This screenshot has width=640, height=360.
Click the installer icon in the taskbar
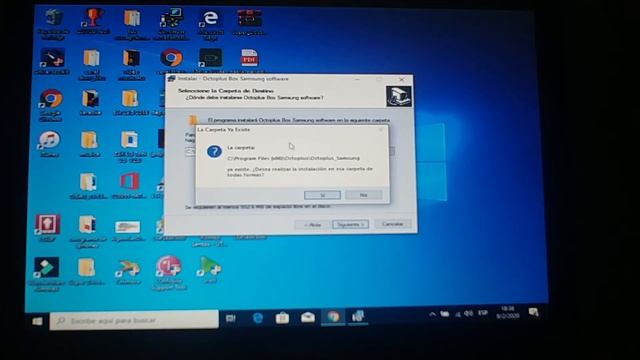click(358, 316)
